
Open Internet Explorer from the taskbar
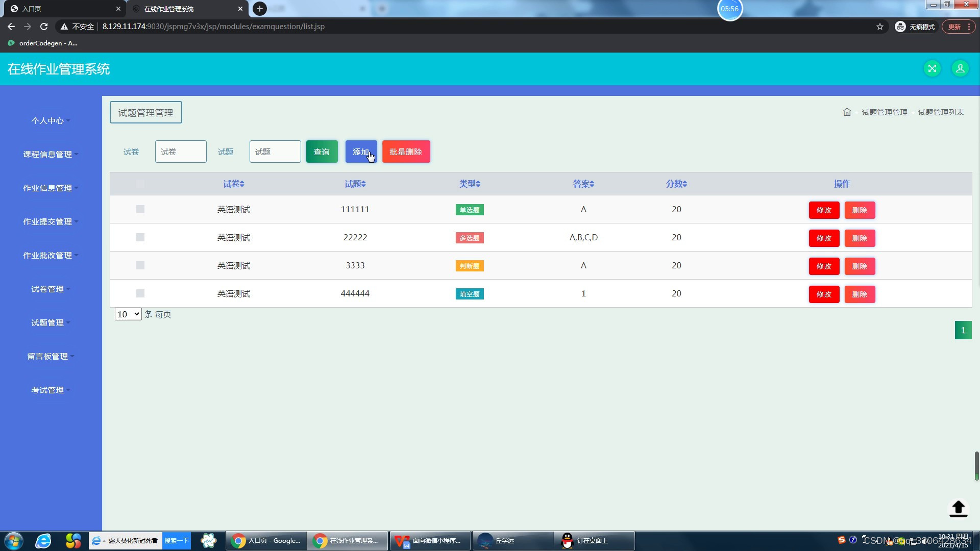(x=43, y=541)
